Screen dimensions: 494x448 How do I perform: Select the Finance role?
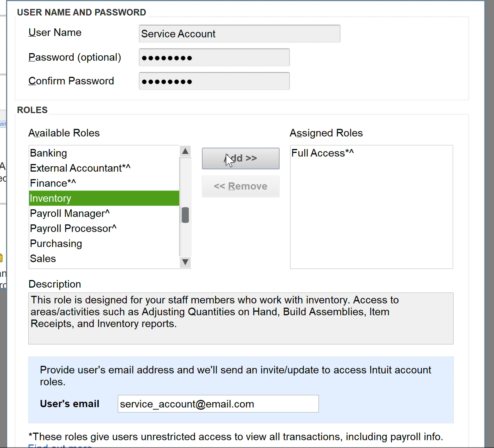click(53, 183)
